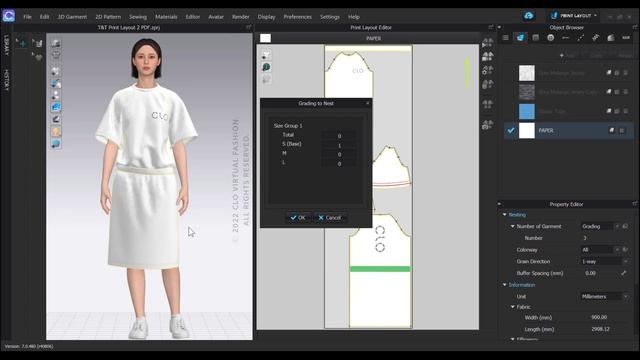Open the Sewing menu
The image size is (640, 360).
pyautogui.click(x=138, y=17)
